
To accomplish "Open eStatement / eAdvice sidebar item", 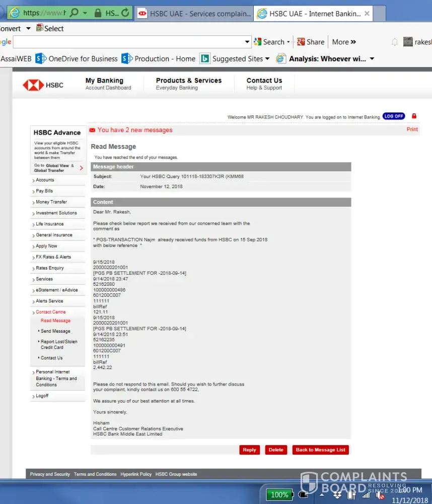I will [x=57, y=290].
